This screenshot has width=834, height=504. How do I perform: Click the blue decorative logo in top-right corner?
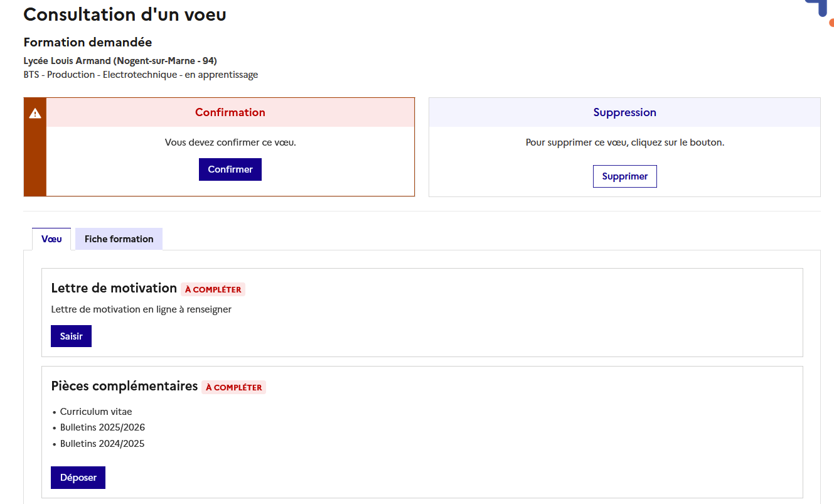click(821, 9)
